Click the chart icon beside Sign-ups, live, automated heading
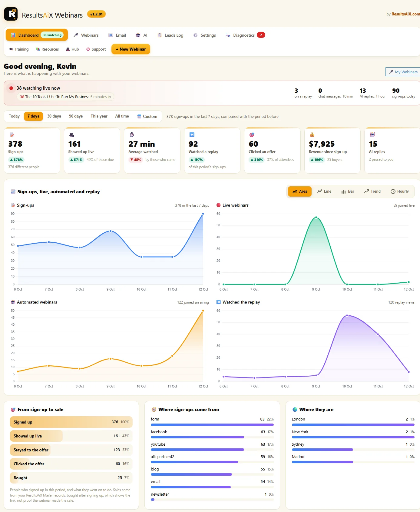Viewport: 420px width, 512px height. click(x=13, y=192)
